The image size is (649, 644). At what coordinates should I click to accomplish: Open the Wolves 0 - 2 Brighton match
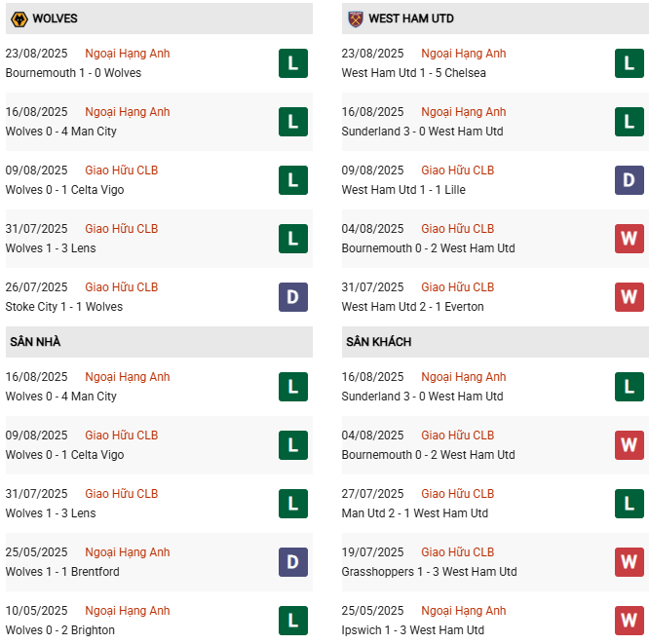click(x=59, y=630)
